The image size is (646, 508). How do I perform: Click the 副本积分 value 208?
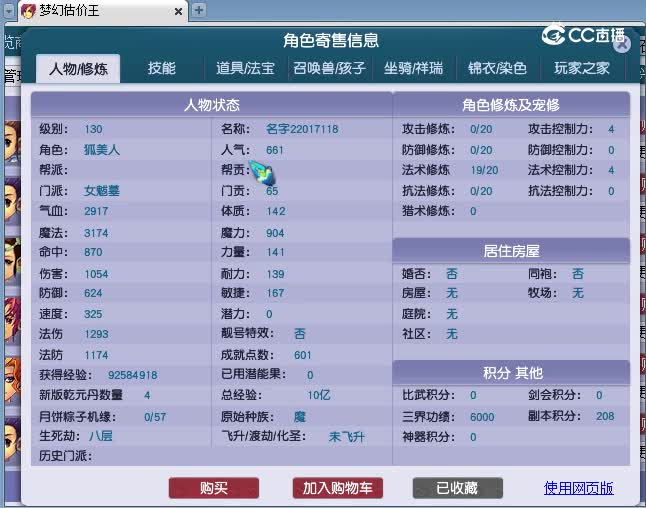pyautogui.click(x=605, y=416)
